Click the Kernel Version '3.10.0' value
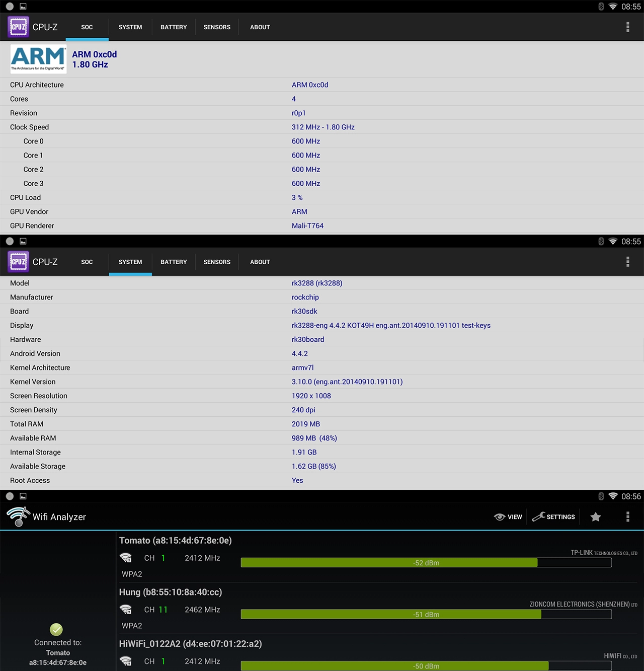644x671 pixels. (347, 382)
